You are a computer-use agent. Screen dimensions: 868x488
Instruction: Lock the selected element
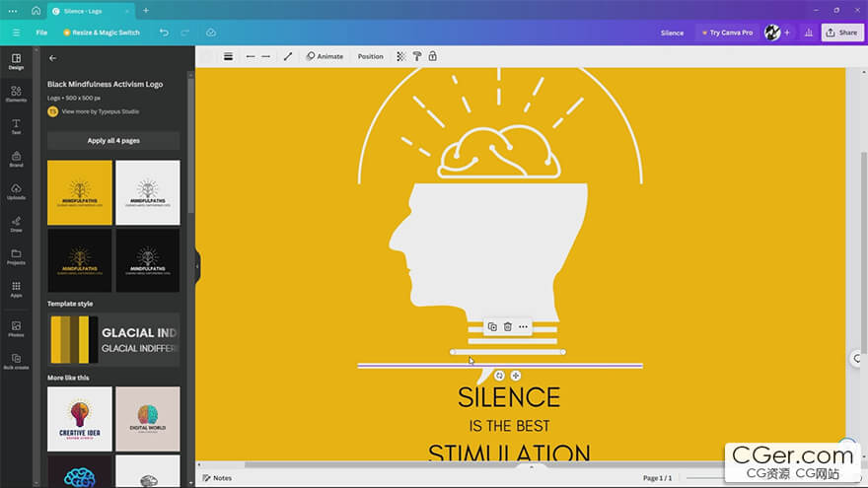(433, 56)
